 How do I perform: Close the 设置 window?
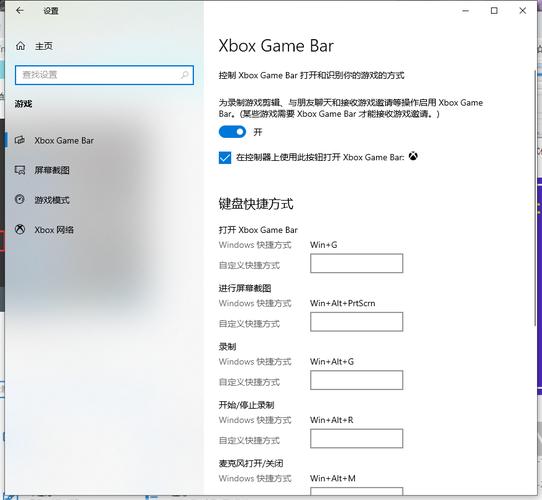click(523, 11)
